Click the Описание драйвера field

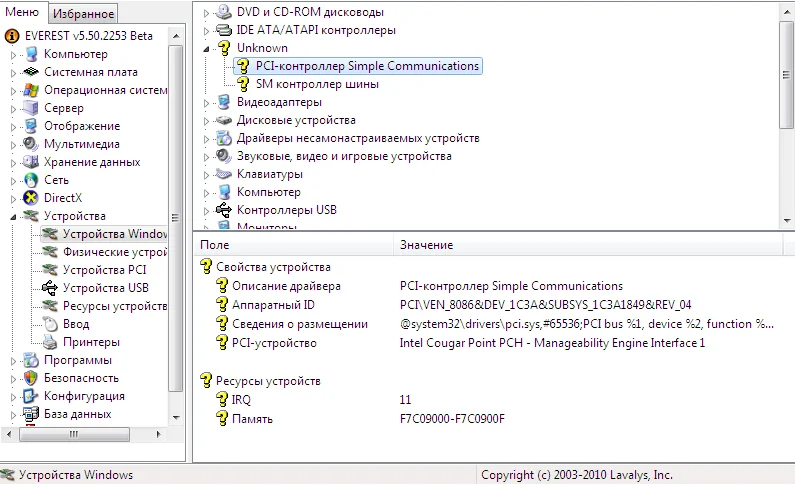286,286
